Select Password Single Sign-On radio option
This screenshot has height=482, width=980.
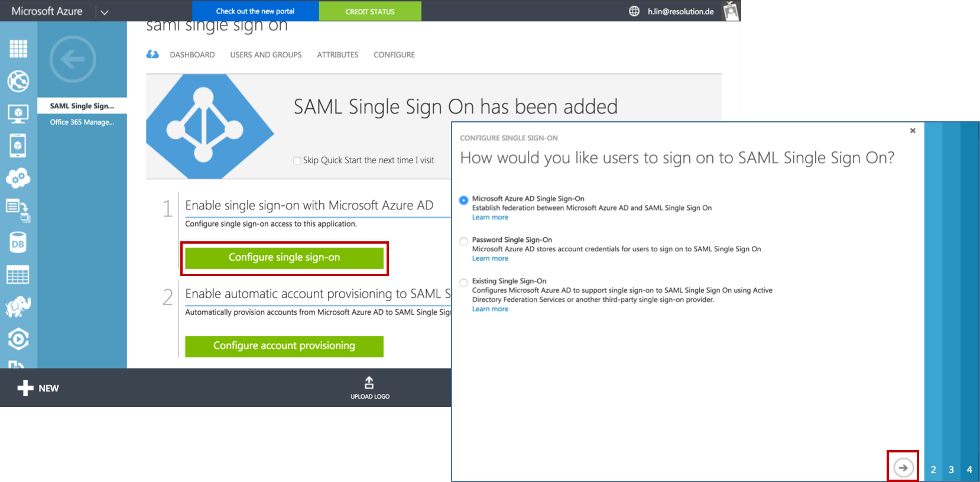(x=464, y=241)
